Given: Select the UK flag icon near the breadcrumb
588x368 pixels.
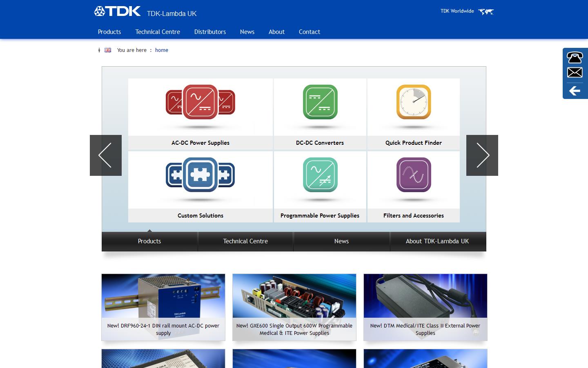Looking at the screenshot, I should [107, 50].
